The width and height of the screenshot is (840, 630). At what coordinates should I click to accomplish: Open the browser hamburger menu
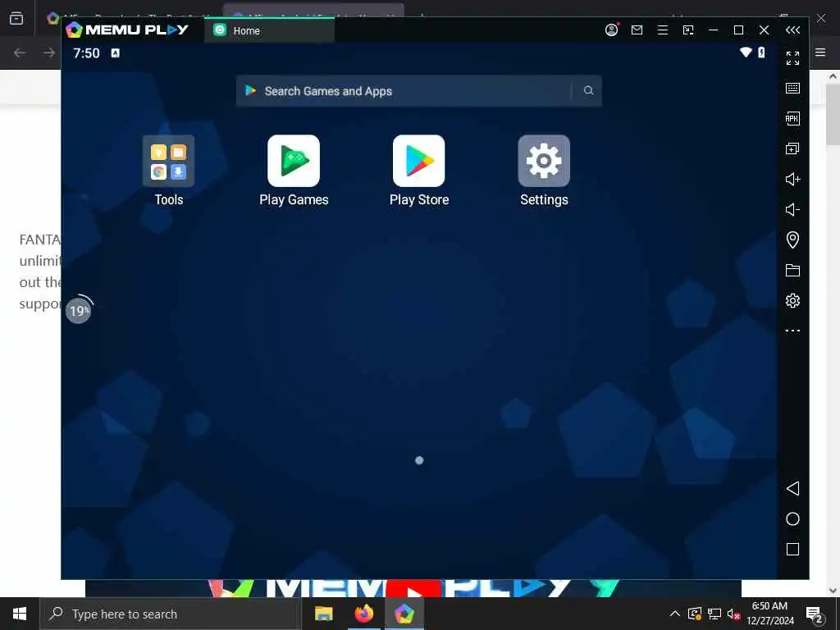[820, 52]
